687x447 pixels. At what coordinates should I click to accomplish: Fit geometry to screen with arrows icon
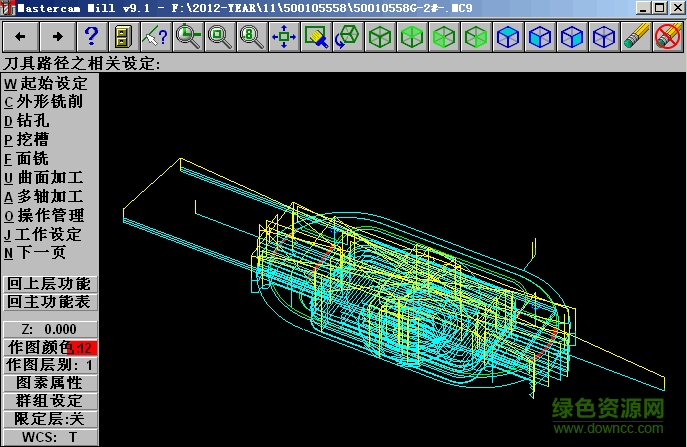(284, 38)
